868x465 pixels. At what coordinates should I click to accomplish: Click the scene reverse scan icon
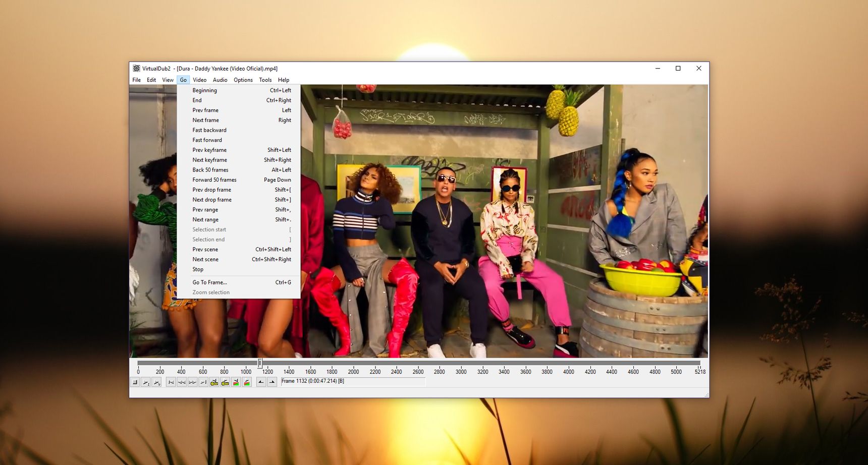(x=236, y=382)
